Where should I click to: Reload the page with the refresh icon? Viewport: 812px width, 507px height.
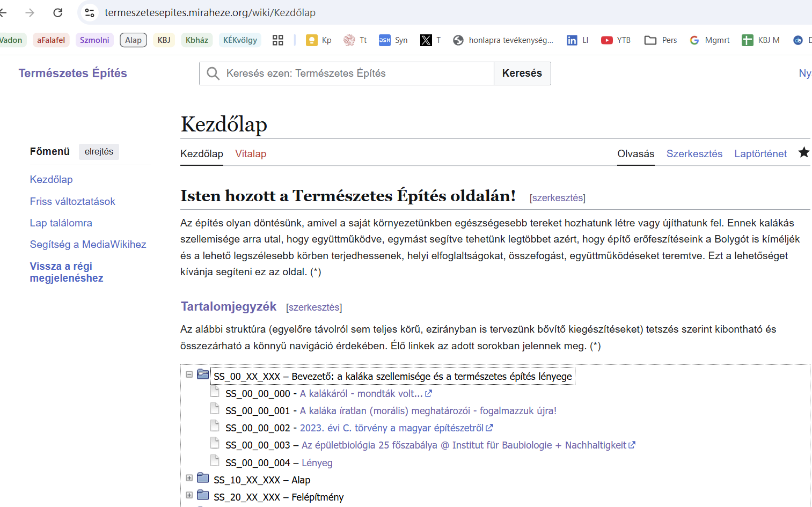click(58, 12)
